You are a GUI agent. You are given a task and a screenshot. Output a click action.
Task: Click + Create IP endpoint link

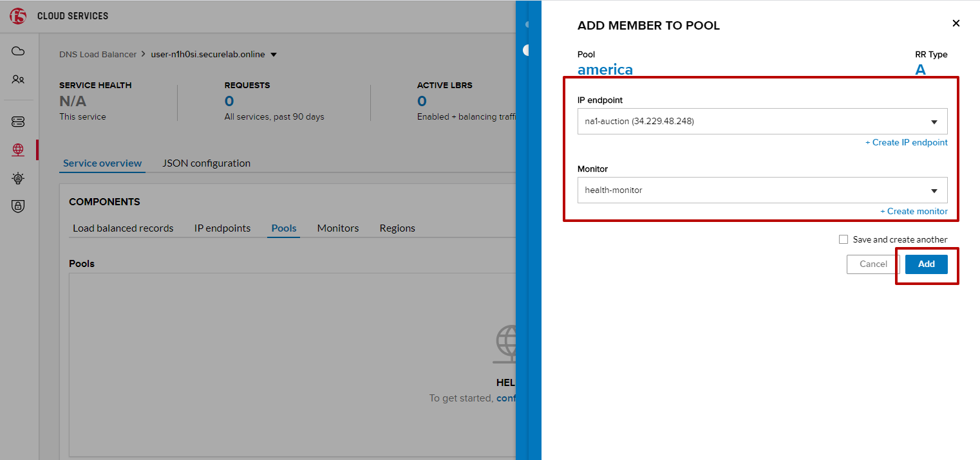click(907, 143)
